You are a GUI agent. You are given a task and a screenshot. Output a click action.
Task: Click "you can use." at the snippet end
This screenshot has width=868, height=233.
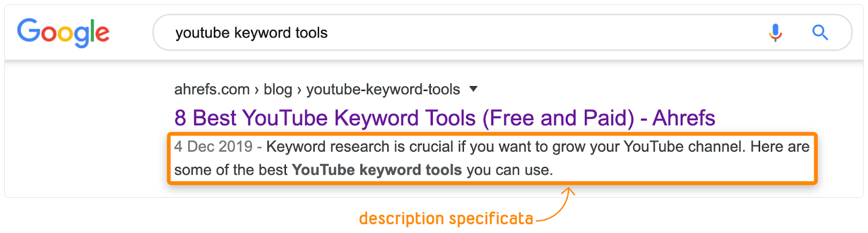pyautogui.click(x=509, y=170)
